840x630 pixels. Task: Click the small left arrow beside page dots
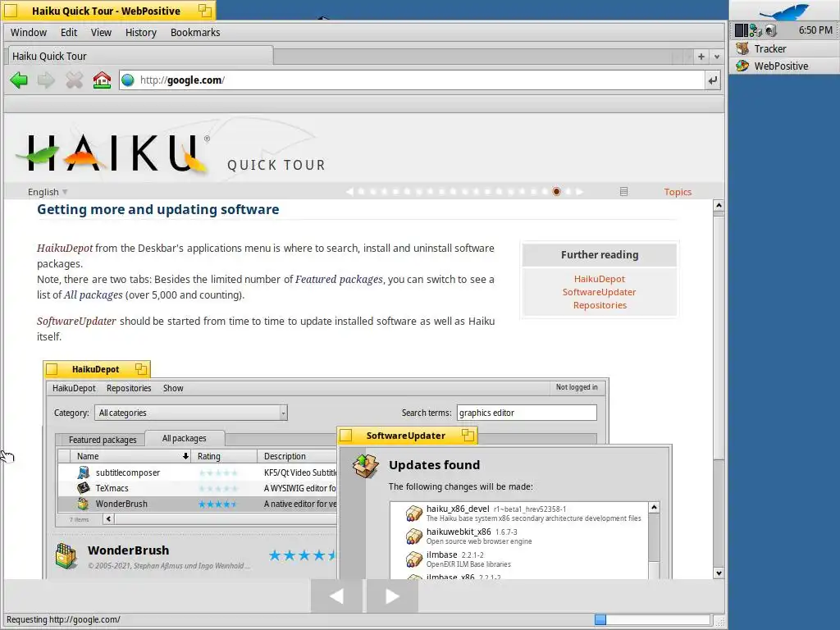(x=349, y=191)
